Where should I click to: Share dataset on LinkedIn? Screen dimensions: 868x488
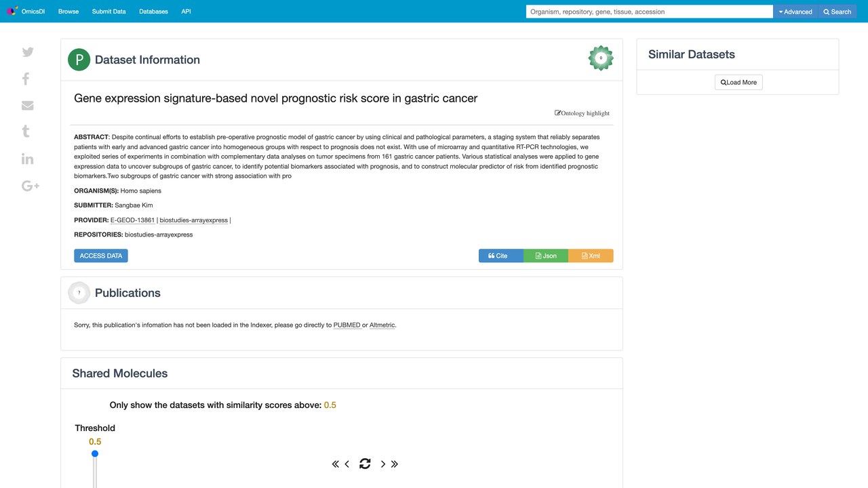(x=28, y=159)
